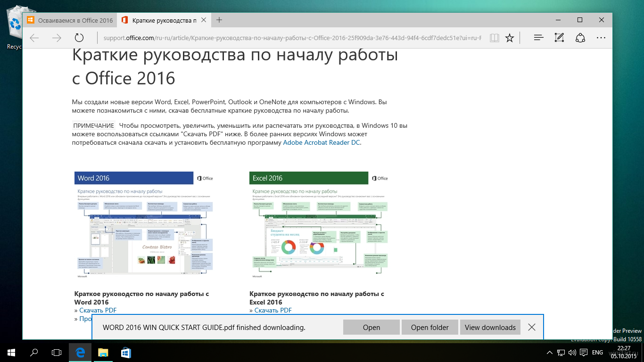
Task: Click View downloads button
Action: 490,327
